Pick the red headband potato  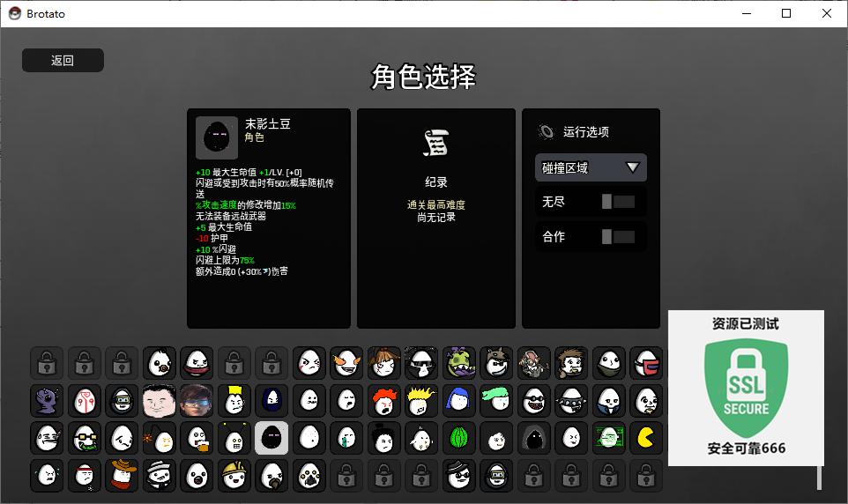pos(85,475)
